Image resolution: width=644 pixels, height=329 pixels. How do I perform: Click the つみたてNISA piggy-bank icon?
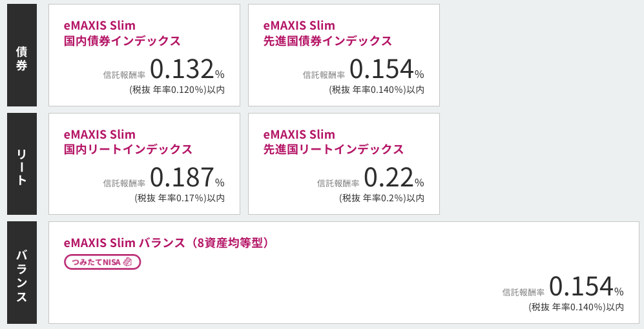pyautogui.click(x=127, y=262)
